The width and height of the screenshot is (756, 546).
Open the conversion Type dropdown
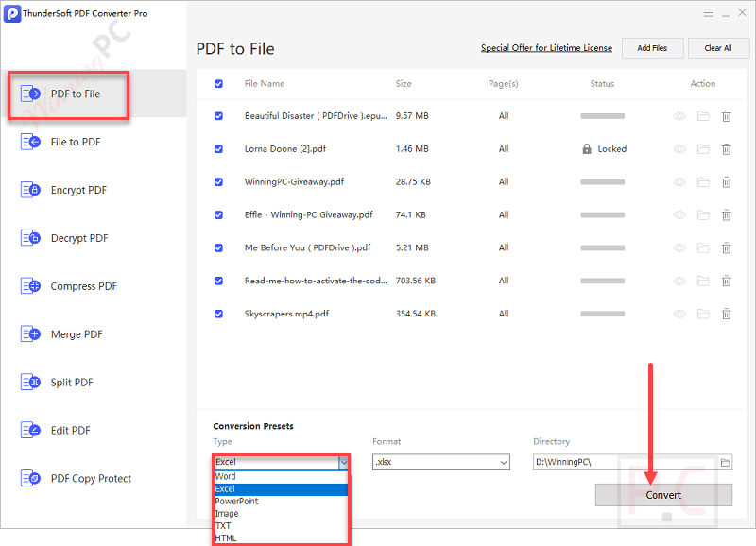tap(341, 462)
